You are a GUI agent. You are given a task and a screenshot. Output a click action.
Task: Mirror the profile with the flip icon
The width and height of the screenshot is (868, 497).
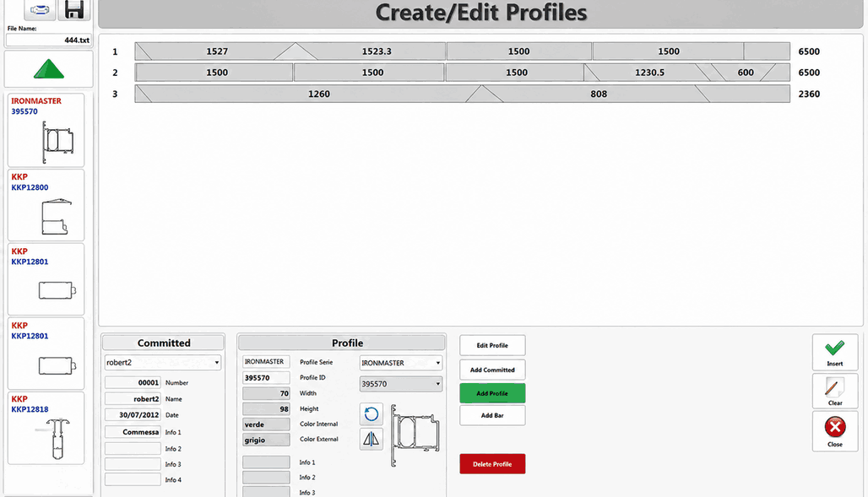click(371, 440)
